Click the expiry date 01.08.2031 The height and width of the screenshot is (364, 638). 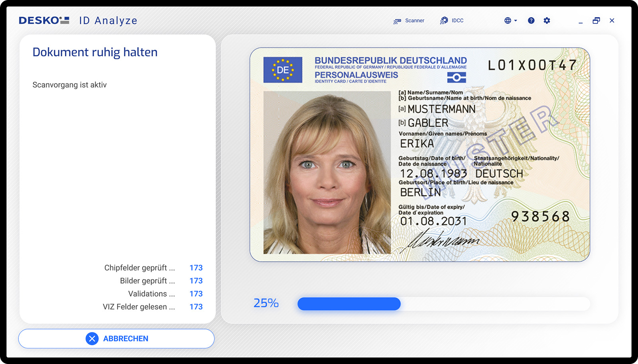click(x=433, y=221)
